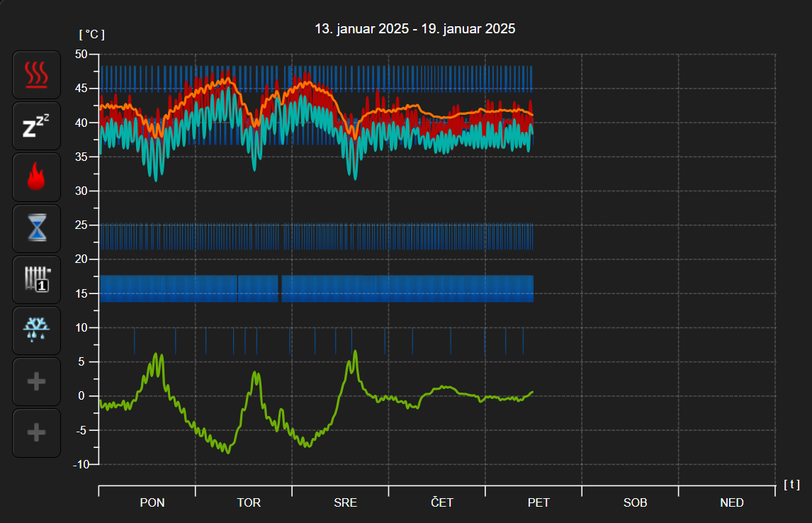Image resolution: width=812 pixels, height=523 pixels.
Task: Click the [°C] axis unit label
Action: [91, 34]
